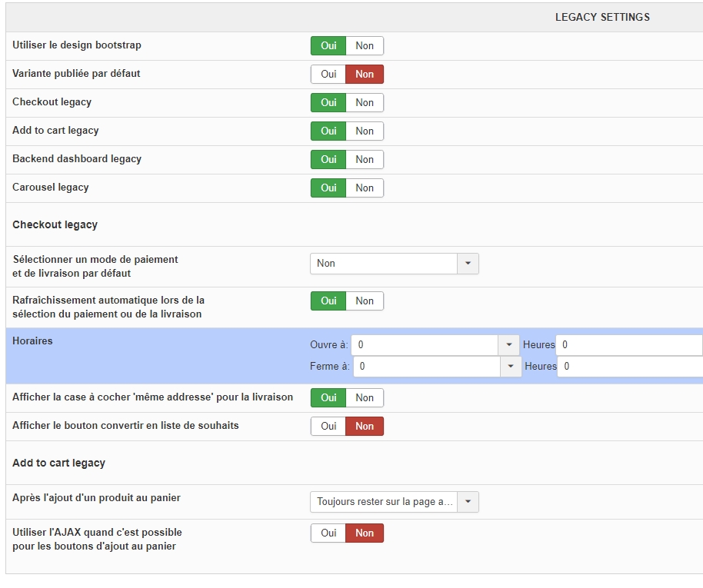Expand the 'Ferme à' hour dropdown
The image size is (703, 588).
511,367
